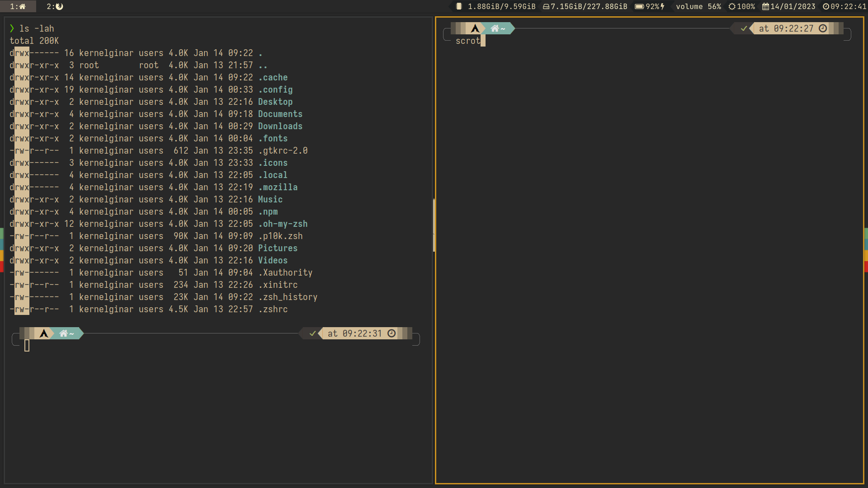
Task: Click the calendar icon beside 14/01/2023
Action: 765,6
